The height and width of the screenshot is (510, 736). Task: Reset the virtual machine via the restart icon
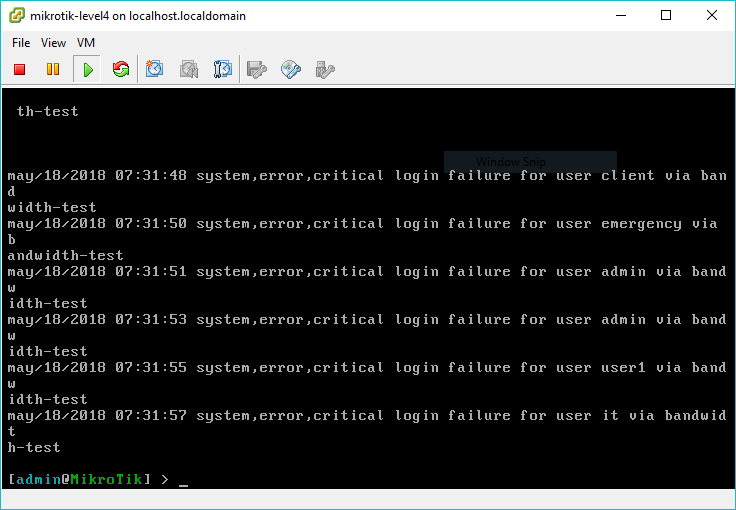(121, 69)
